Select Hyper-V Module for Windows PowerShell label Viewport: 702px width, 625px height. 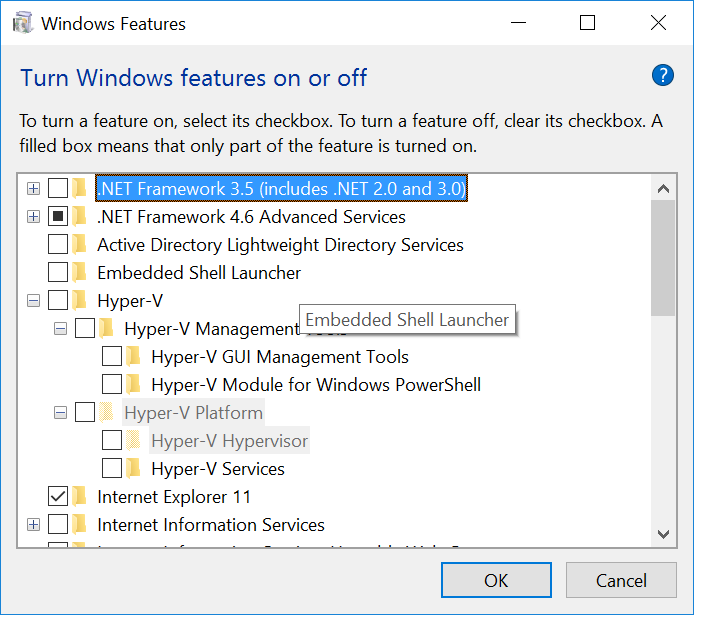point(316,385)
